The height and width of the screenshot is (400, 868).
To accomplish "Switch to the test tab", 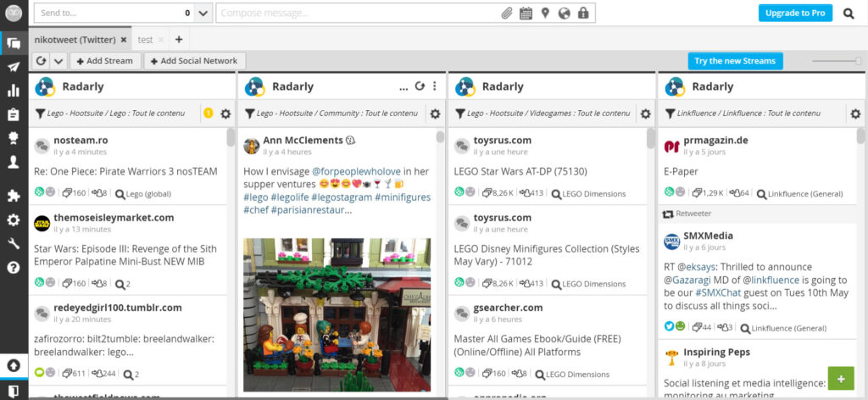I will click(145, 40).
